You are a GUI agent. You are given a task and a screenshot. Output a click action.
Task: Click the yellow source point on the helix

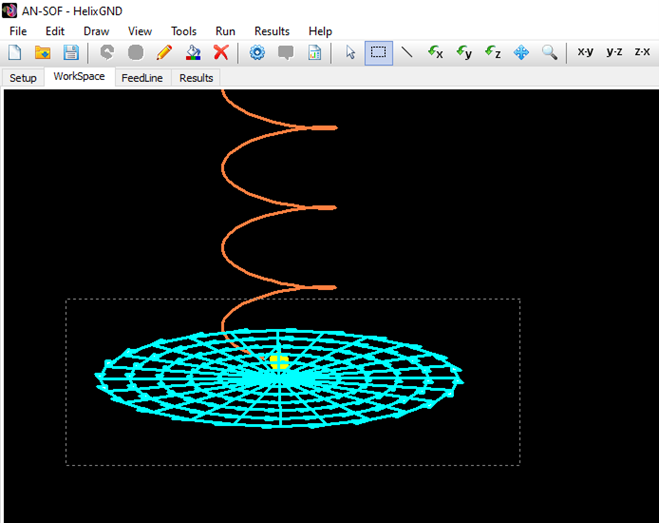pyautogui.click(x=279, y=362)
